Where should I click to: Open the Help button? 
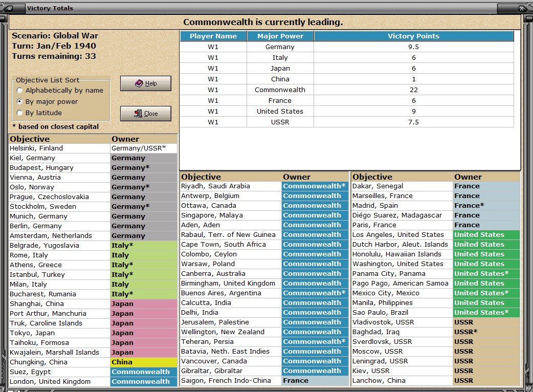click(145, 83)
